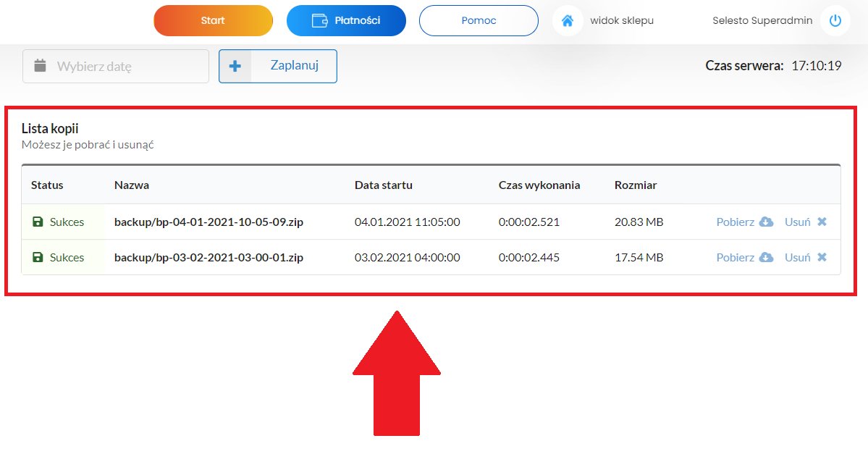Click the power logout icon

(835, 20)
